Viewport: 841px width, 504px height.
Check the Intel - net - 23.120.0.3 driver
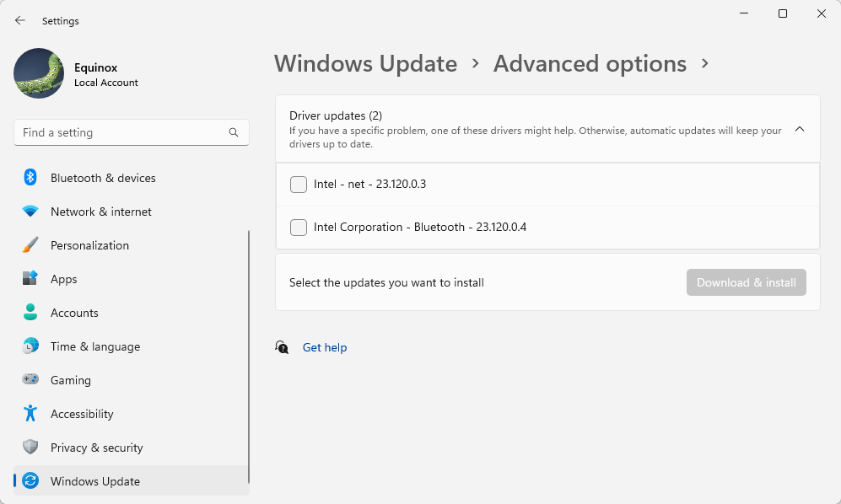[x=298, y=184]
